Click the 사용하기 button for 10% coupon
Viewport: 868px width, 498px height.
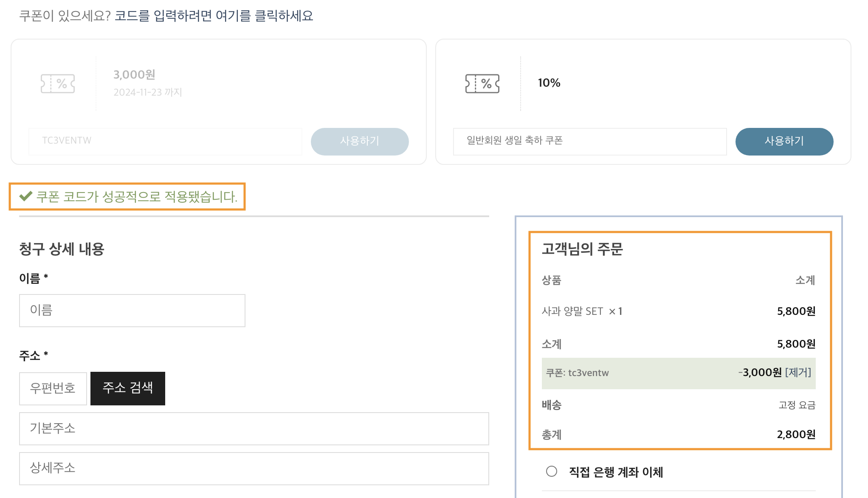point(784,141)
